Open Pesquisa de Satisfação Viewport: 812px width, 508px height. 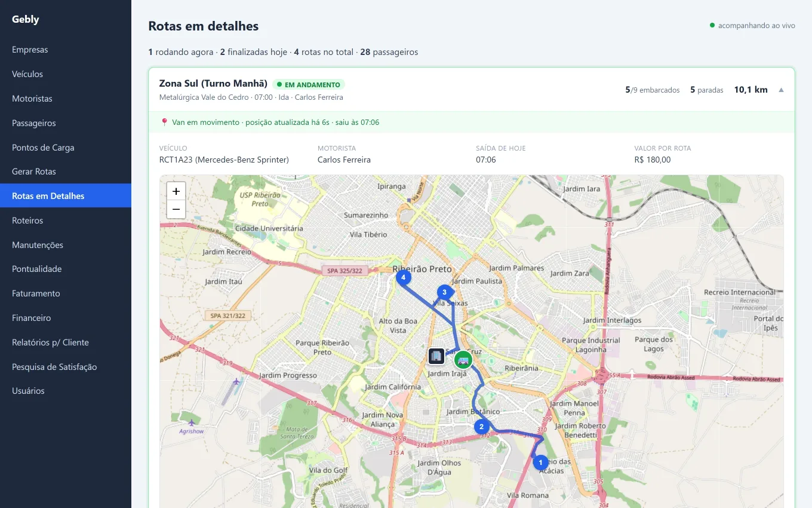(x=66, y=367)
